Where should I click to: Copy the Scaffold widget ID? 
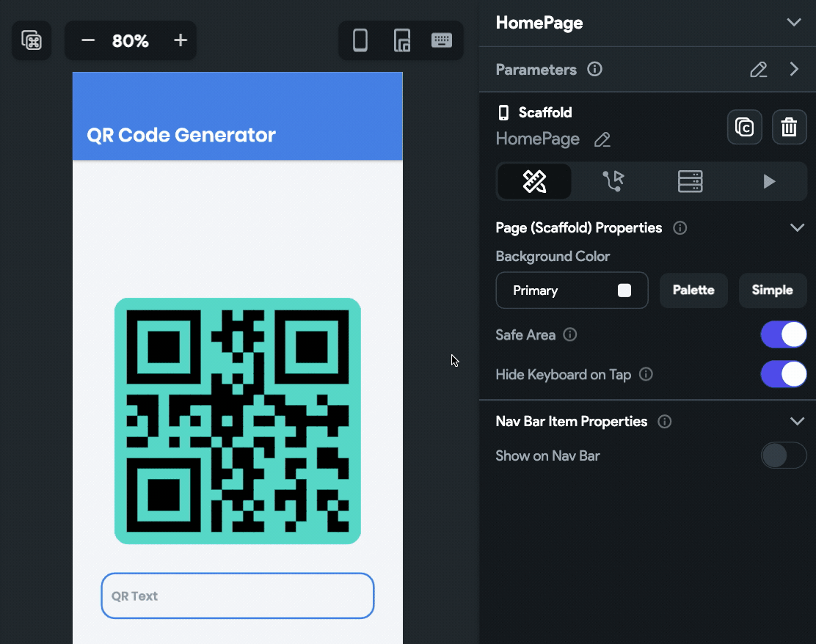point(744,127)
